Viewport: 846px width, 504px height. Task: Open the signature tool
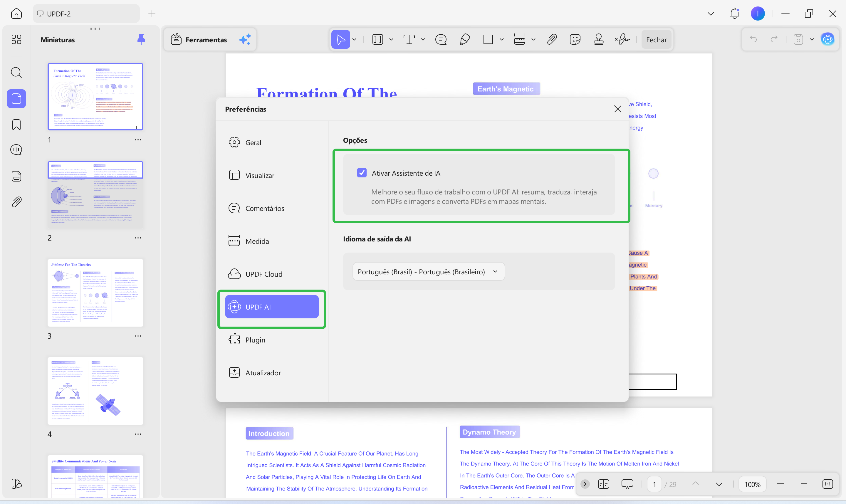coord(622,39)
